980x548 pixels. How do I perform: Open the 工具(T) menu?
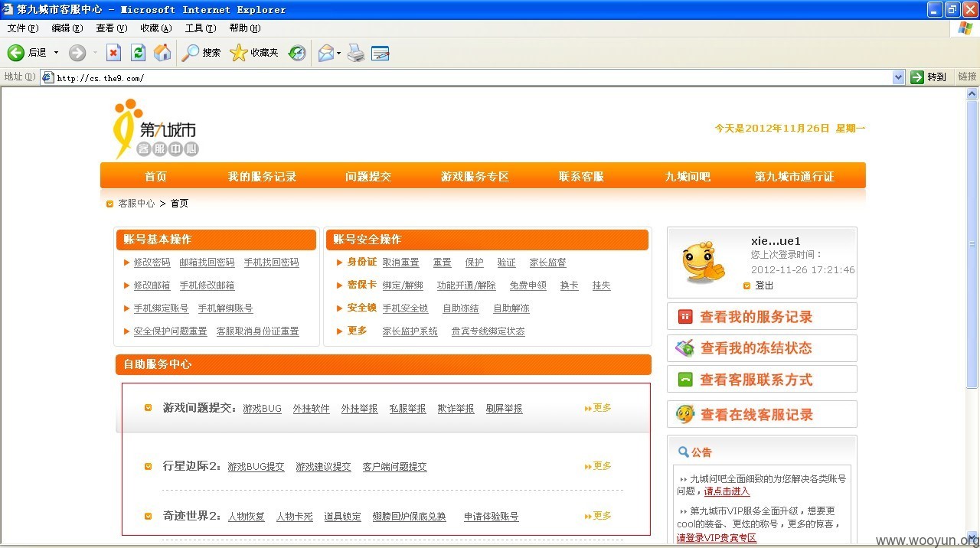click(x=201, y=28)
